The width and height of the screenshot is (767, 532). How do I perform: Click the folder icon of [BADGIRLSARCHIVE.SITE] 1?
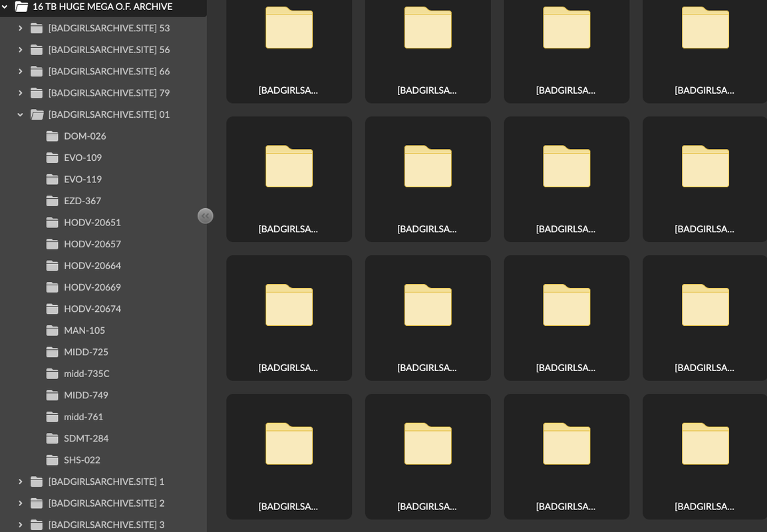point(37,481)
